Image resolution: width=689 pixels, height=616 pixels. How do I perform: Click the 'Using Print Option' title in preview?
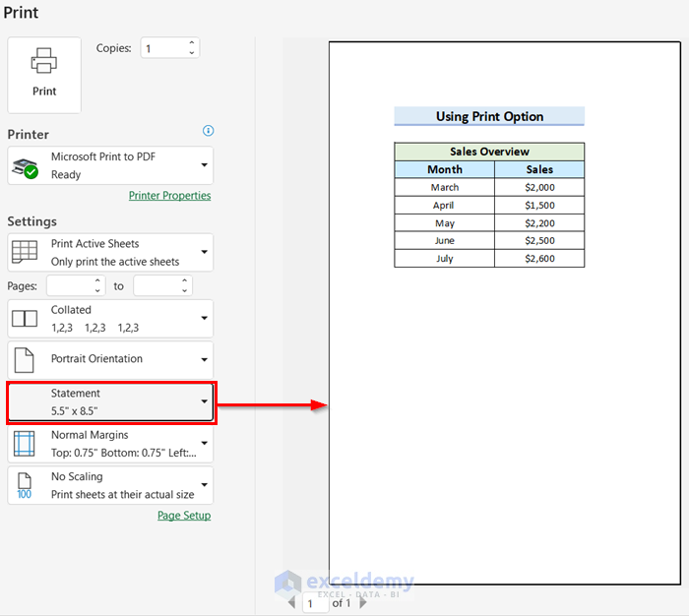click(489, 116)
